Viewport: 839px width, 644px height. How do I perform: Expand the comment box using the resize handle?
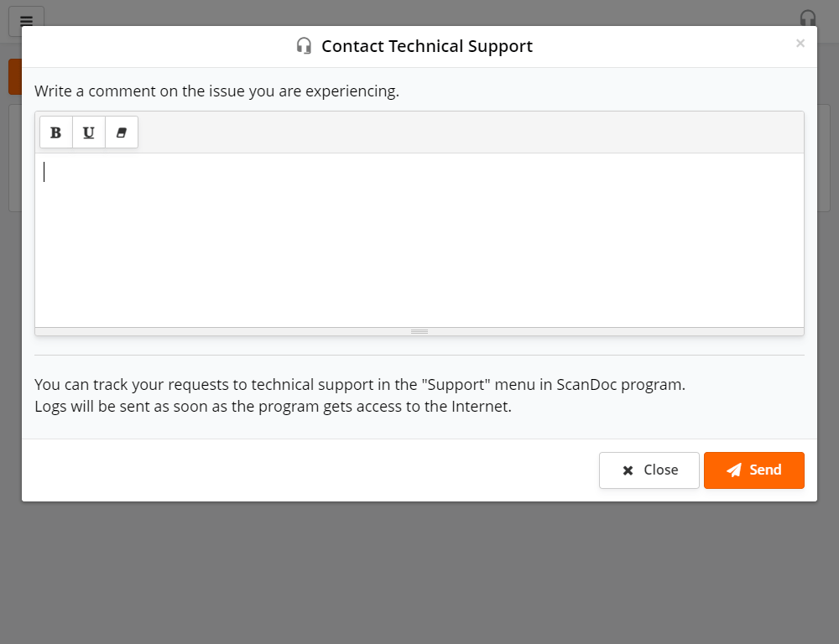(x=419, y=331)
